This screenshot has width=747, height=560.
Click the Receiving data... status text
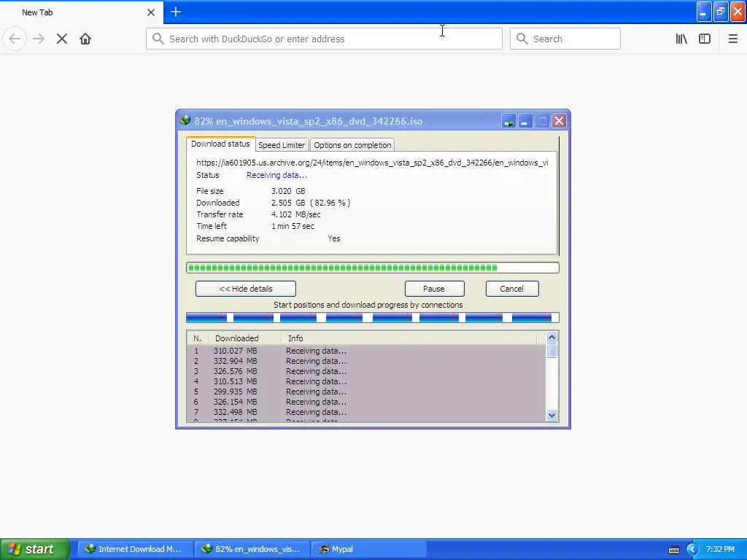(x=276, y=175)
